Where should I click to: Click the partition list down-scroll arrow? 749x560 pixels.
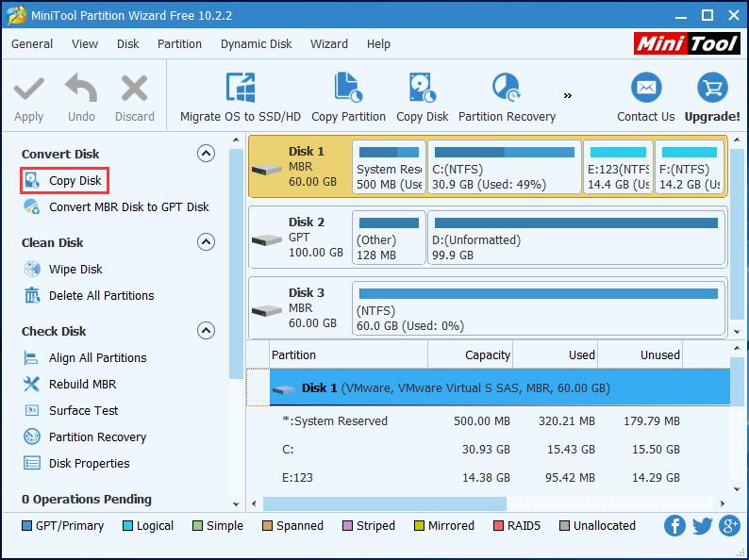(x=737, y=489)
